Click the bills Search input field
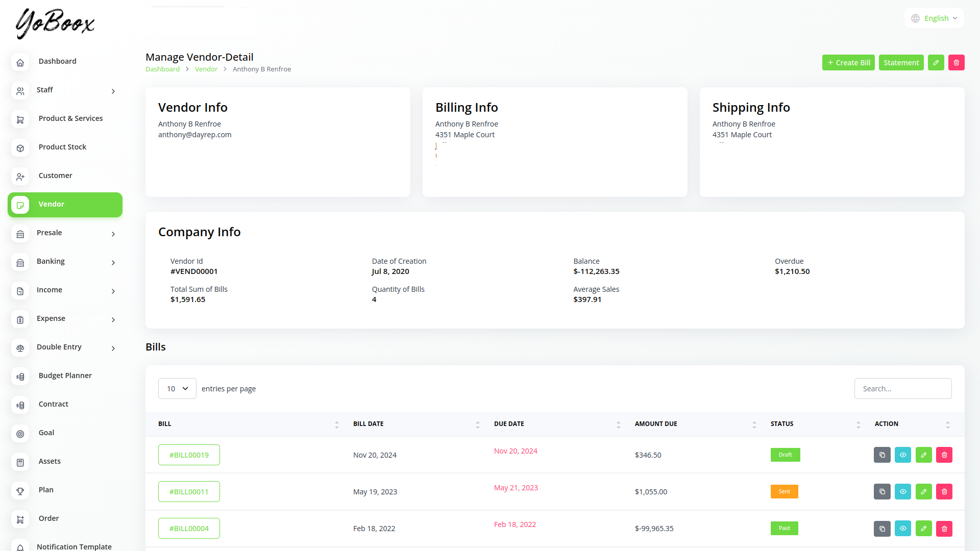Image resolution: width=980 pixels, height=551 pixels. pyautogui.click(x=902, y=389)
